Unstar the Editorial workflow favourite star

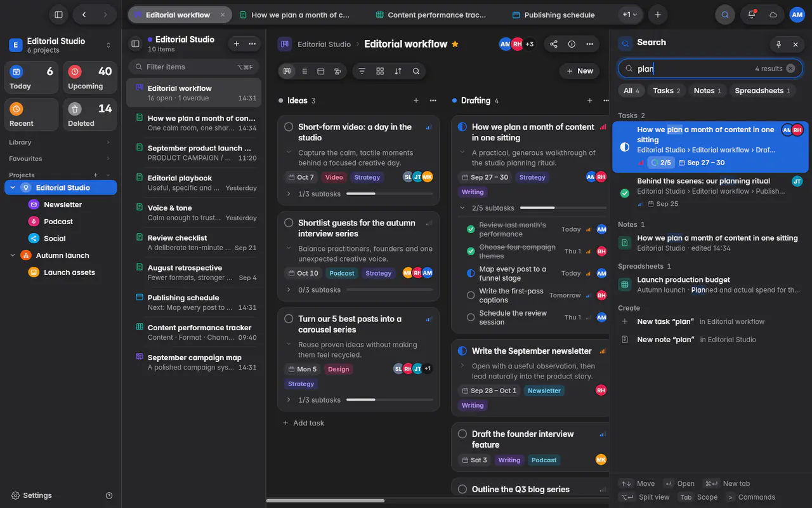[455, 44]
